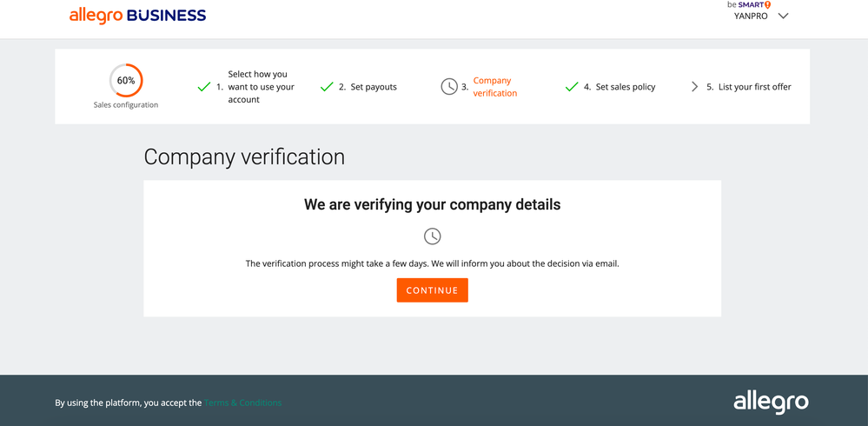The width and height of the screenshot is (868, 426).
Task: Click the green checkmark beside Set payouts
Action: coord(327,87)
